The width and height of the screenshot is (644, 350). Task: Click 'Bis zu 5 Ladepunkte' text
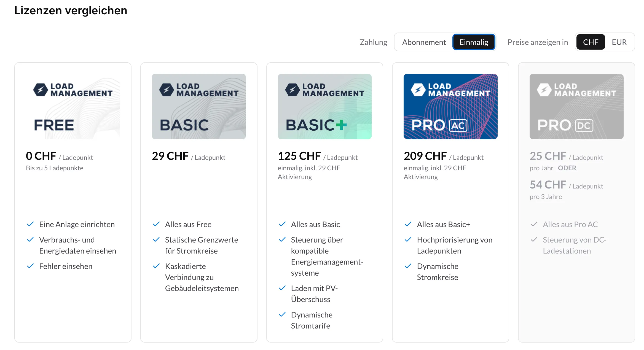coord(55,168)
